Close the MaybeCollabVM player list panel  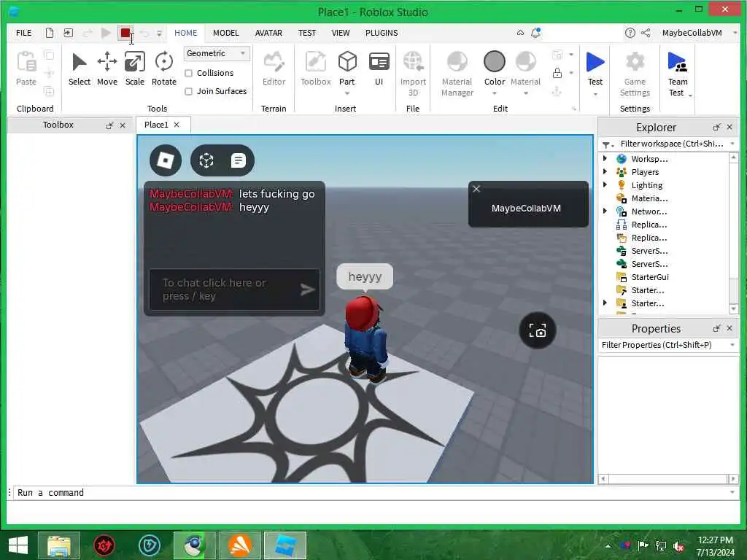(x=476, y=189)
